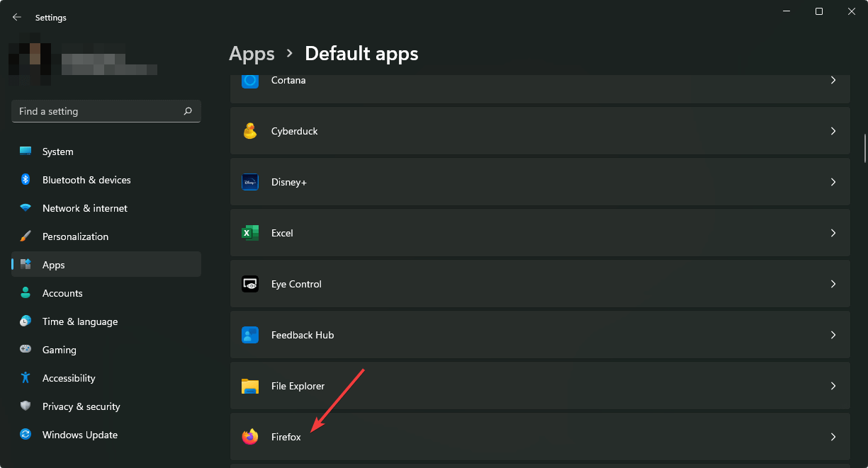Viewport: 868px width, 468px height.
Task: Click the Personalization paintbrush icon
Action: tap(26, 236)
